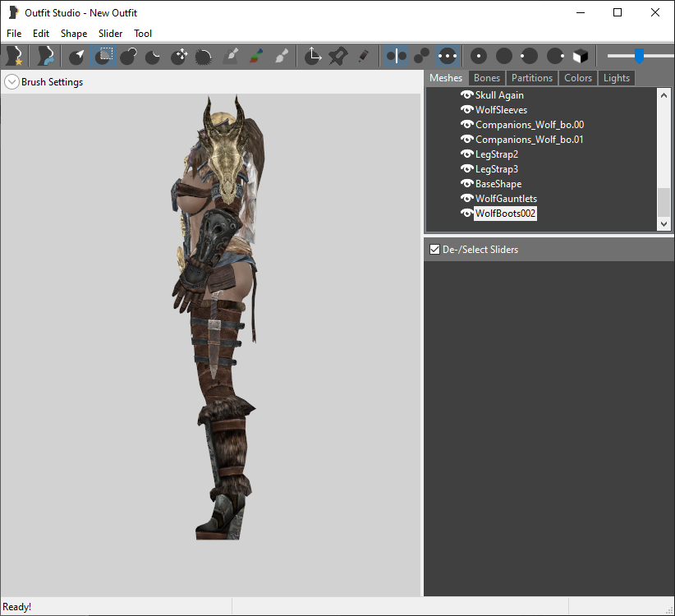Select the Alpha brush tool

pos(281,56)
